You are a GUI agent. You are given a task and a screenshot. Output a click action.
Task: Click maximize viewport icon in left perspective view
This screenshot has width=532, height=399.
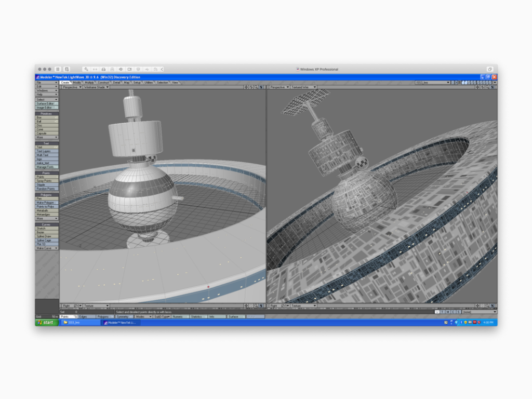261,87
